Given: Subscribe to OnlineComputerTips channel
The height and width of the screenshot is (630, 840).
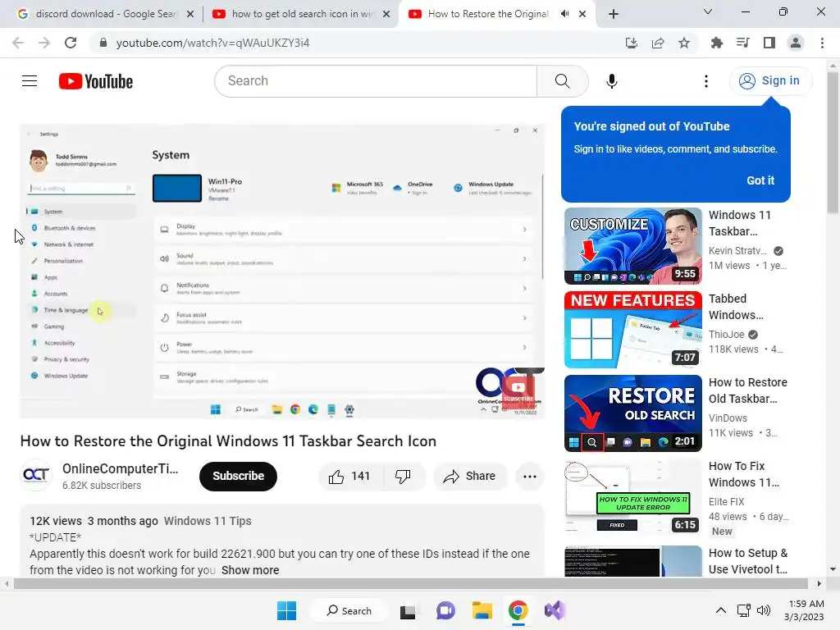Looking at the screenshot, I should click(x=238, y=477).
